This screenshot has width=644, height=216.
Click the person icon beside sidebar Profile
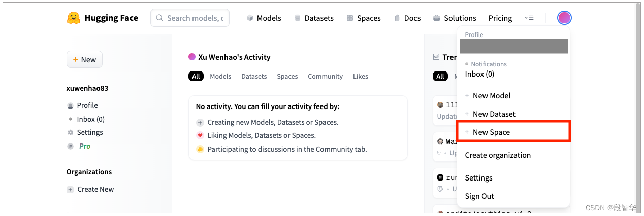(70, 105)
